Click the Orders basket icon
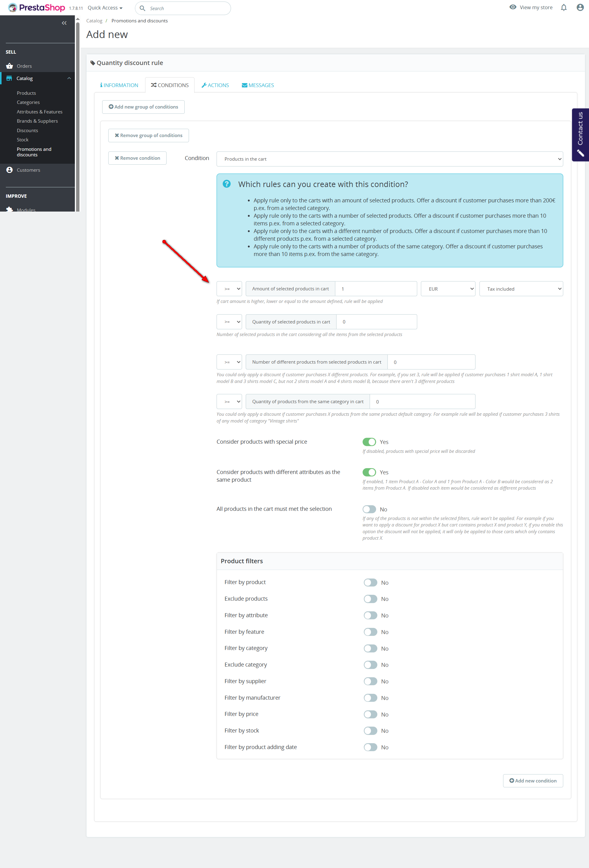Screen dimensions: 589x868 [9, 66]
